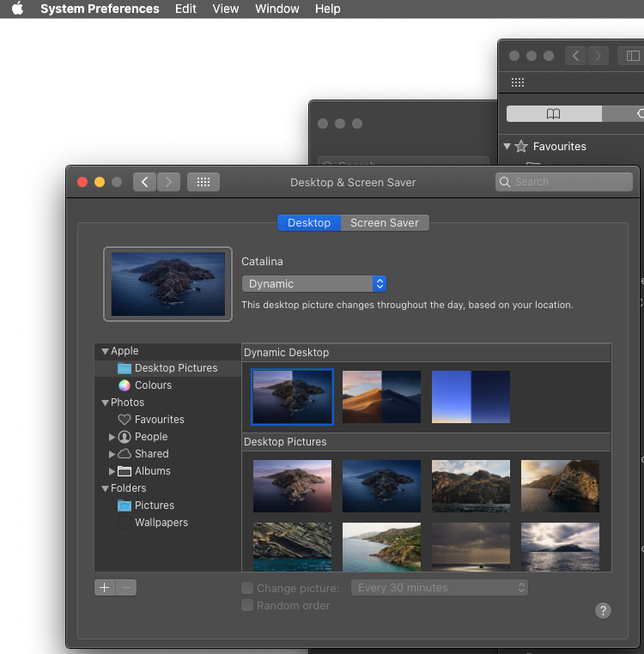Go back with the toolbar back arrow
This screenshot has height=654, width=644.
(145, 182)
